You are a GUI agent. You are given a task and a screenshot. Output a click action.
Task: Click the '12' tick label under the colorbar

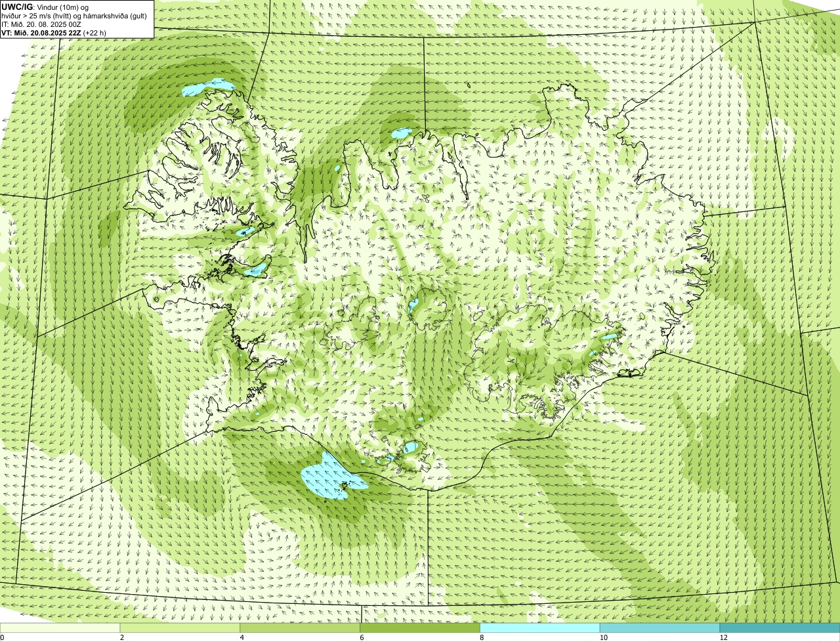(723, 637)
